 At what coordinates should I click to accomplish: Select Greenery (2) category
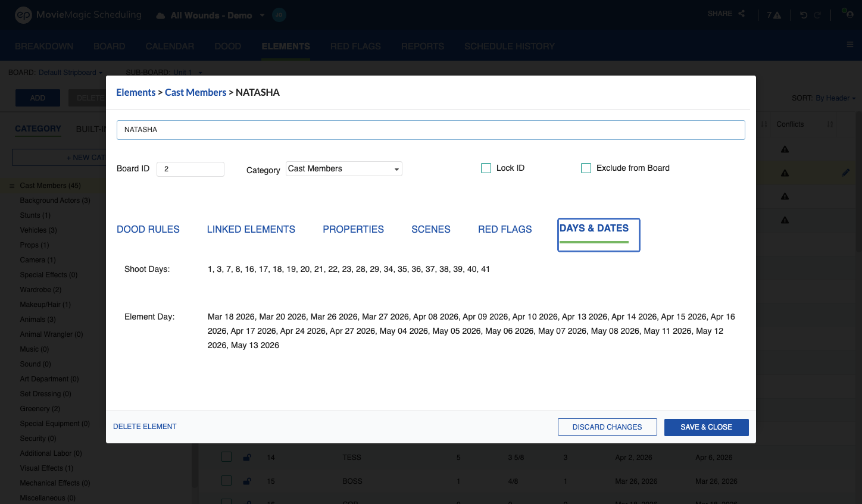[x=40, y=409]
